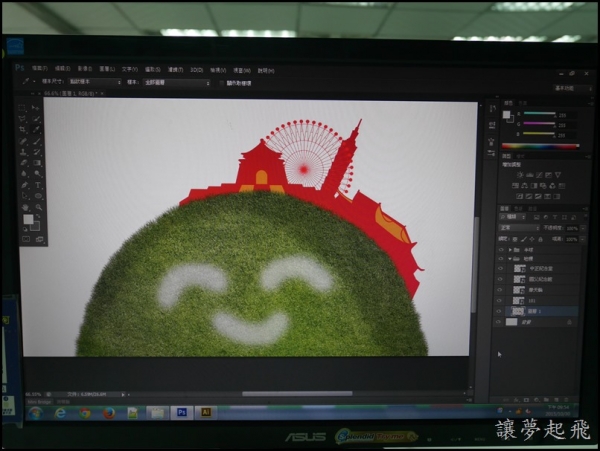Open the 基本功能 workspace switcher

pos(573,88)
